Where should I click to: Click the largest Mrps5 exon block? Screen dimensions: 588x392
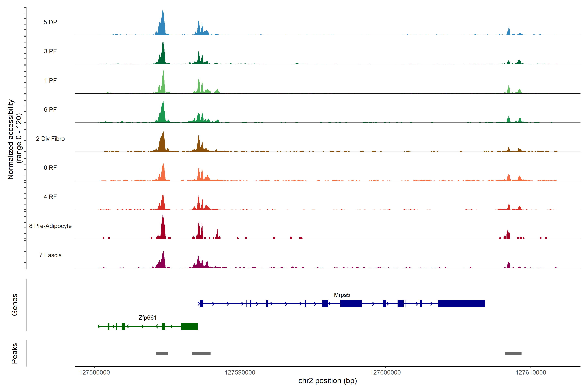[461, 303]
